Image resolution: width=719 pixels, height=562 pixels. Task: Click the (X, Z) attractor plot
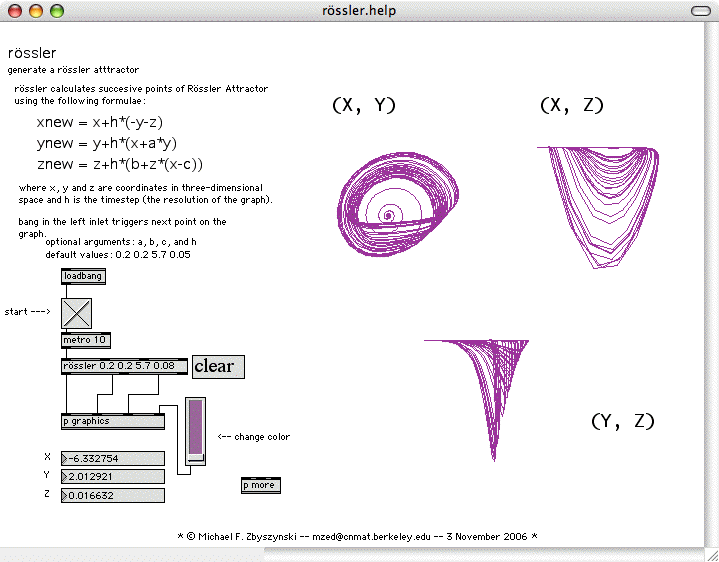[x=598, y=208]
